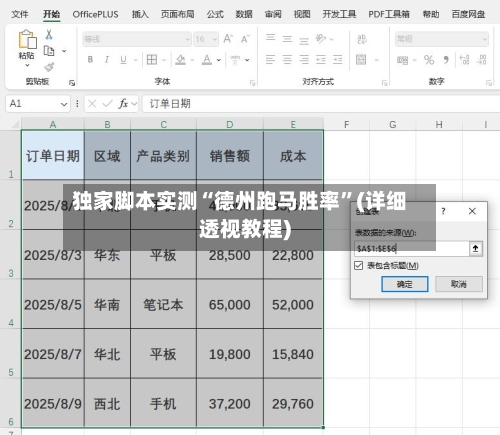Click the Paste clipboard icon
Screen dimensions: 500x435
[27, 39]
